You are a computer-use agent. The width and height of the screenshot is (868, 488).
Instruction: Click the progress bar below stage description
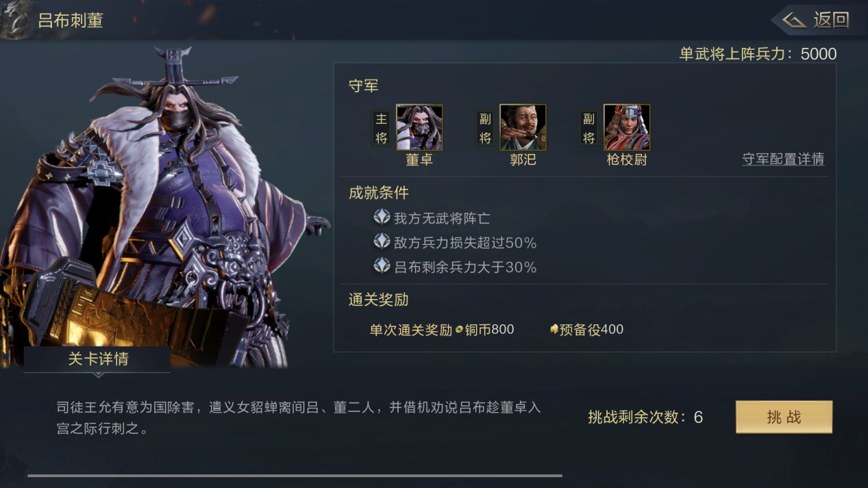point(295,475)
